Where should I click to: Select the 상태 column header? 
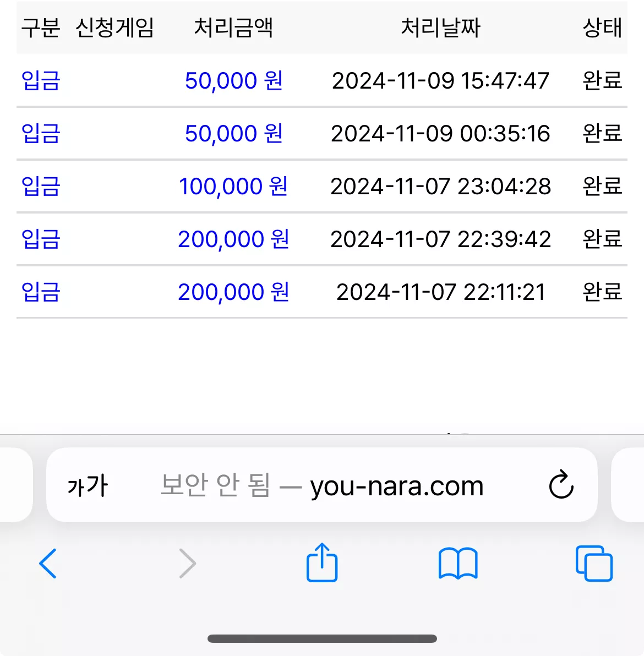[602, 28]
